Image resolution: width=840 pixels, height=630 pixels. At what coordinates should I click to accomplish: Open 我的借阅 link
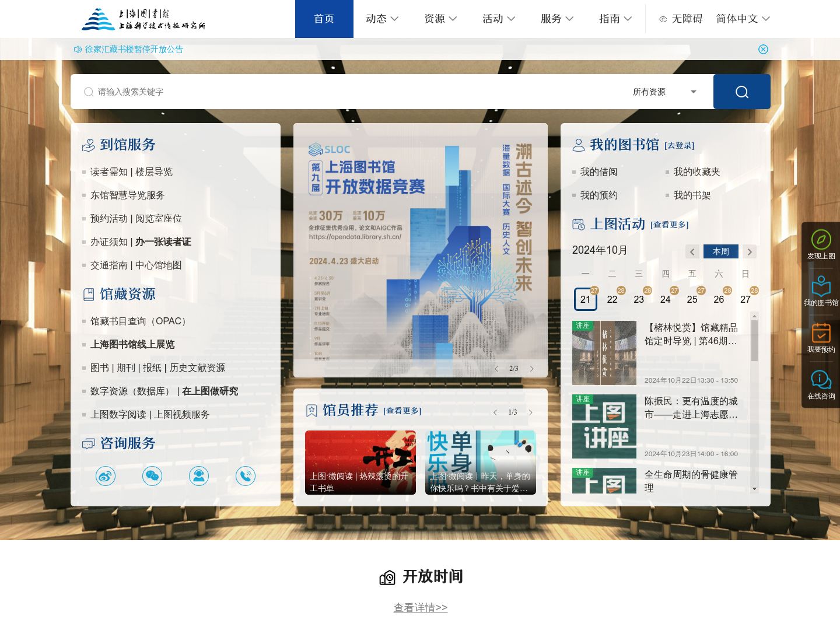pos(598,172)
